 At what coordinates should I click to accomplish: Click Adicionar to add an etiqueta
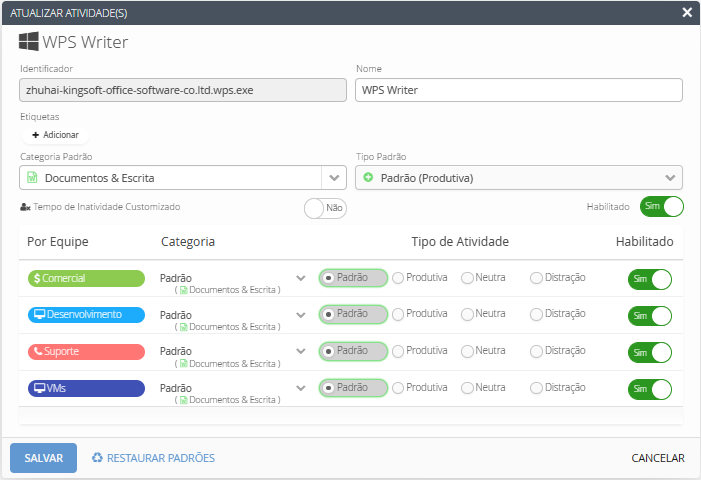click(x=55, y=135)
